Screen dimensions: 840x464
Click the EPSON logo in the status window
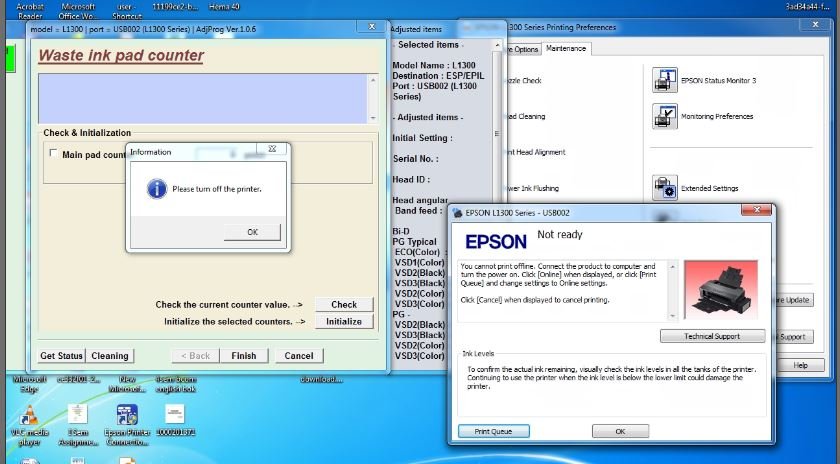496,242
